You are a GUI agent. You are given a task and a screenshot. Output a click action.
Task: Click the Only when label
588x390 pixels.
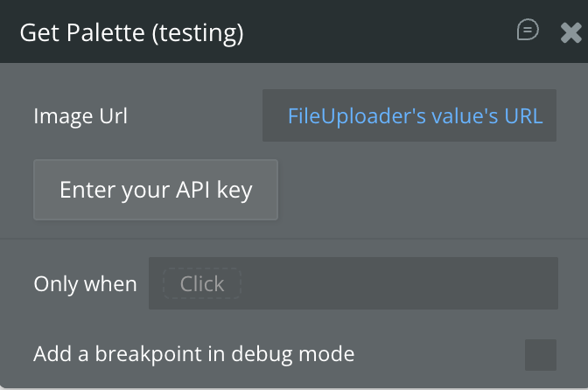pos(85,284)
